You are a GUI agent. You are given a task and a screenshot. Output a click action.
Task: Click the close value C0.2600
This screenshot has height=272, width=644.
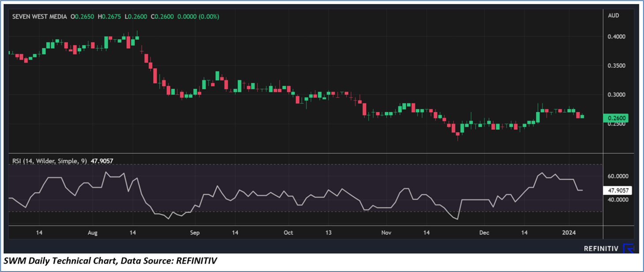161,16
